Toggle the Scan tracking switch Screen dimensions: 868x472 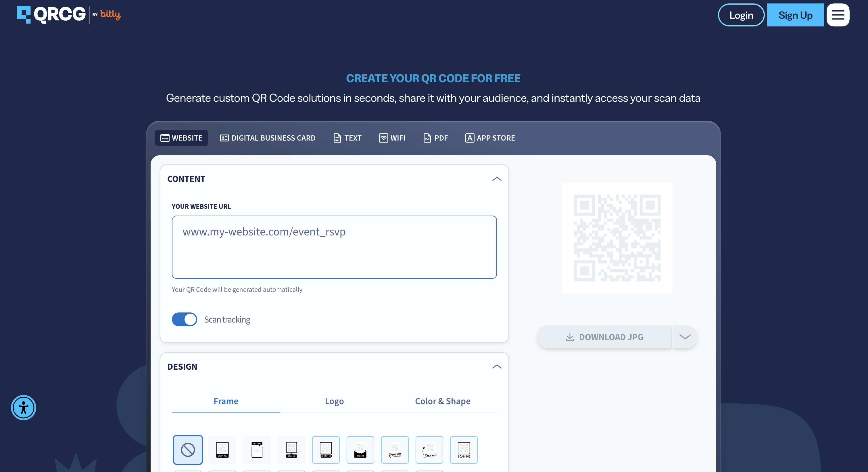pos(184,319)
